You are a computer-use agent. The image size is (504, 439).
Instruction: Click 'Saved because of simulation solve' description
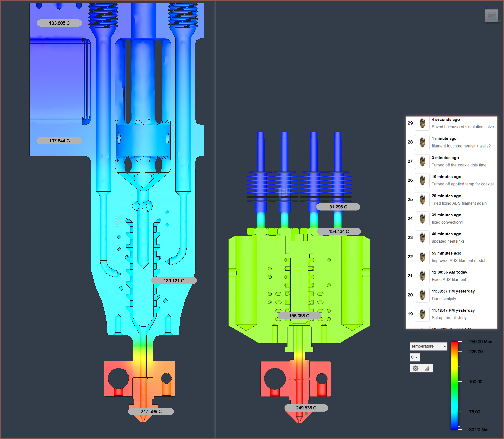463,127
